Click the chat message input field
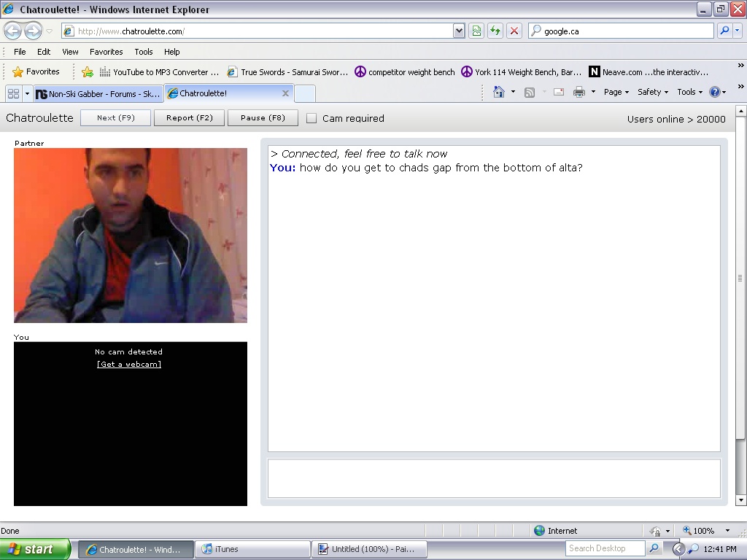The width and height of the screenshot is (747, 560). [x=494, y=478]
